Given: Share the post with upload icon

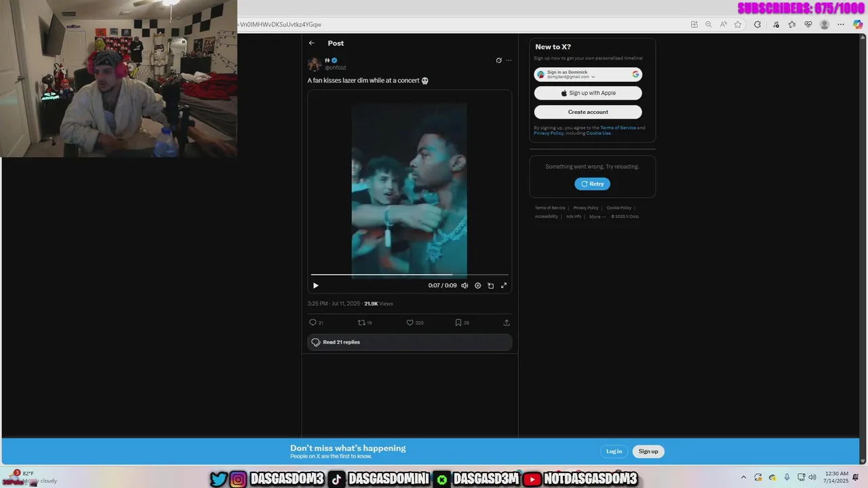Looking at the screenshot, I should pos(507,323).
